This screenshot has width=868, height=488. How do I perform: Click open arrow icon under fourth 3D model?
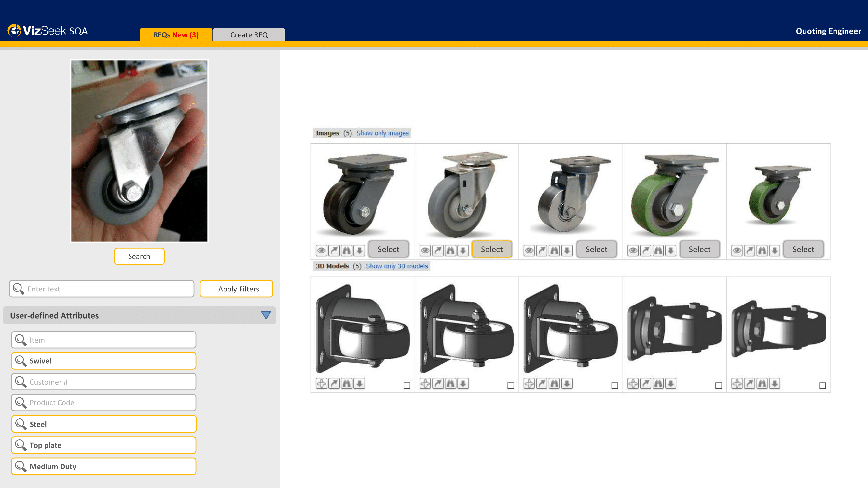point(646,383)
